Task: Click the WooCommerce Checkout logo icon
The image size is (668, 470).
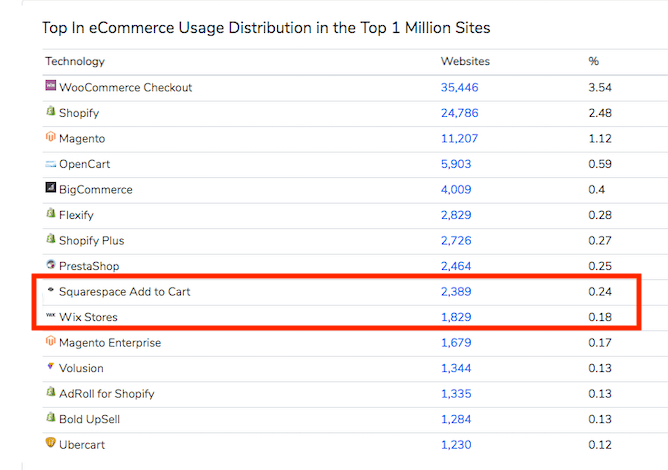Action: 51,85
